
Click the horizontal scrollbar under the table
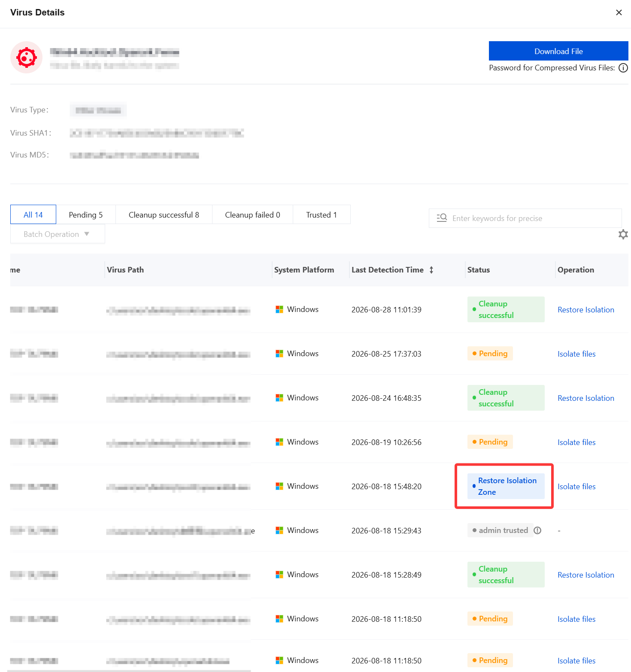pyautogui.click(x=129, y=670)
